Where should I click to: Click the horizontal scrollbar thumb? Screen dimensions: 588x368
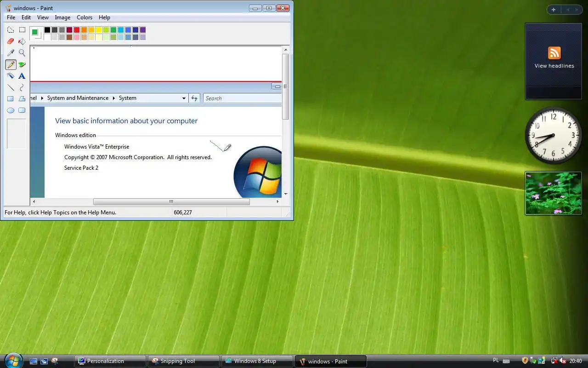(x=171, y=201)
